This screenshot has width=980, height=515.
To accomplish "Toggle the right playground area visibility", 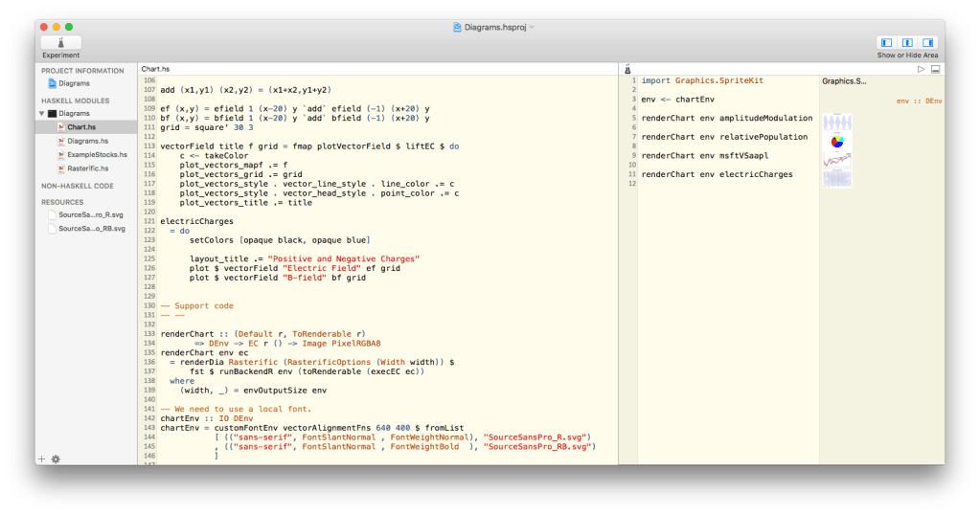I will (x=927, y=42).
